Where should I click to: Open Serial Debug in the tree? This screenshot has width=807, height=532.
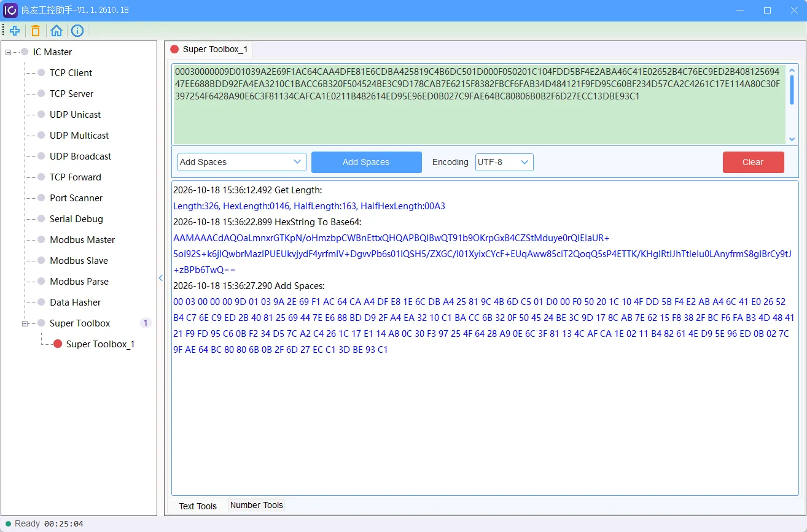(76, 219)
